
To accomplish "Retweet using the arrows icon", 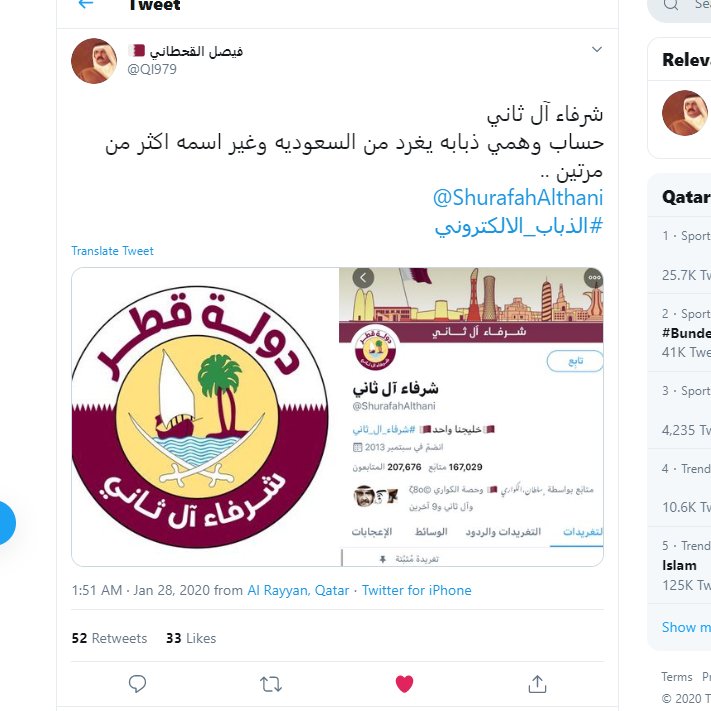I will tap(271, 684).
